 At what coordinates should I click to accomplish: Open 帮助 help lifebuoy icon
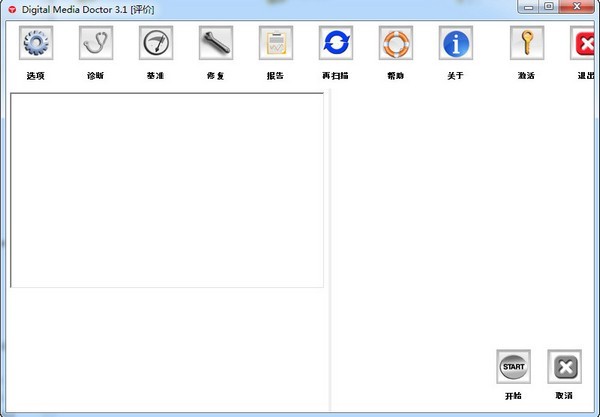[x=396, y=43]
